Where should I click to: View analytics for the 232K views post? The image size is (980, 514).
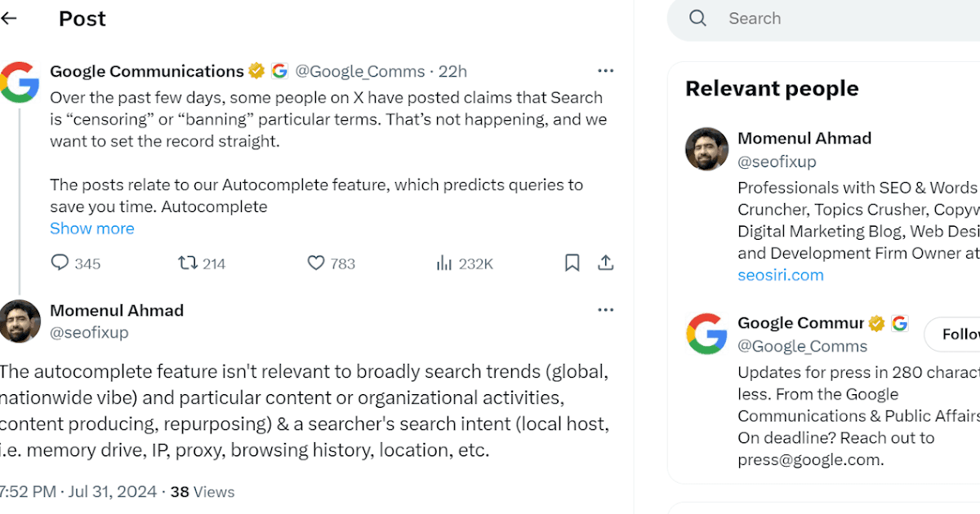pyautogui.click(x=444, y=263)
